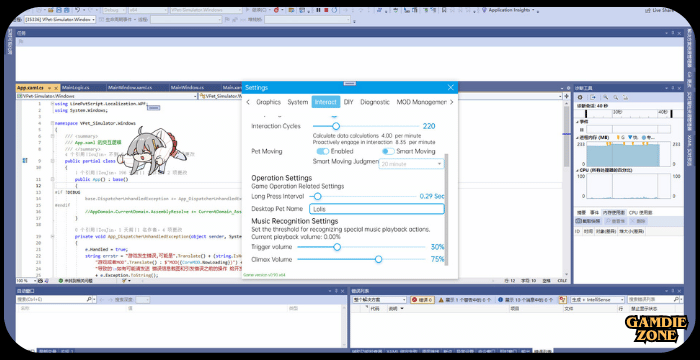
Task: Open the VPet.Simulator.Windows startup project dropdown
Action: pos(207,10)
